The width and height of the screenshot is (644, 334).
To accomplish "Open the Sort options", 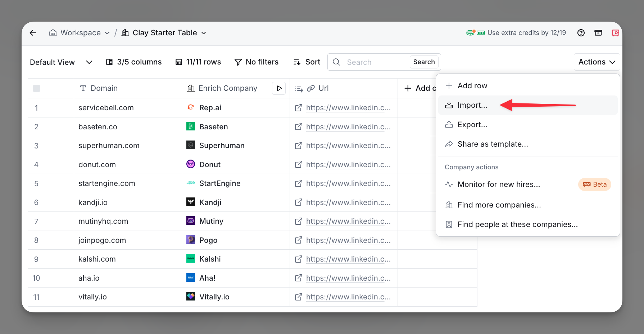I will pos(307,62).
